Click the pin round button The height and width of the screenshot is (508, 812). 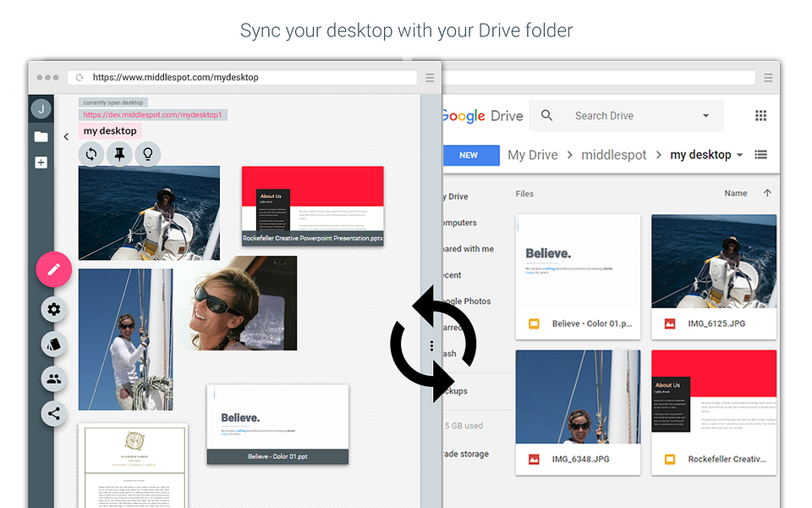119,154
